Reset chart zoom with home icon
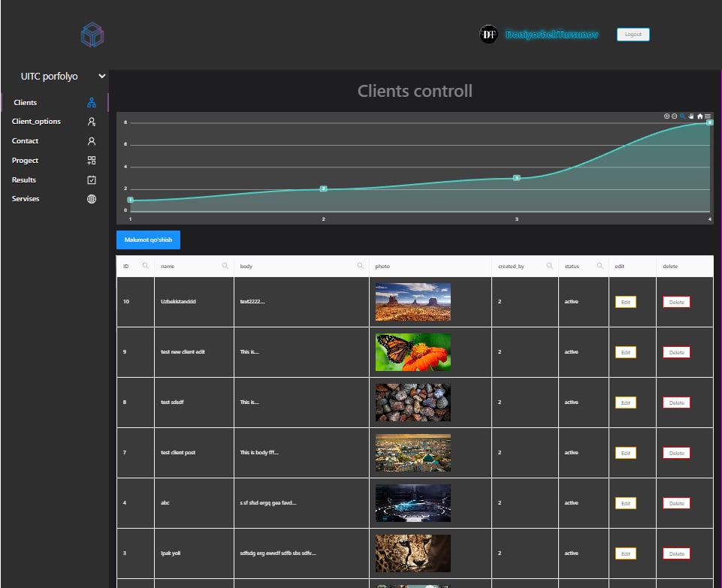This screenshot has height=588, width=722. 699,116
